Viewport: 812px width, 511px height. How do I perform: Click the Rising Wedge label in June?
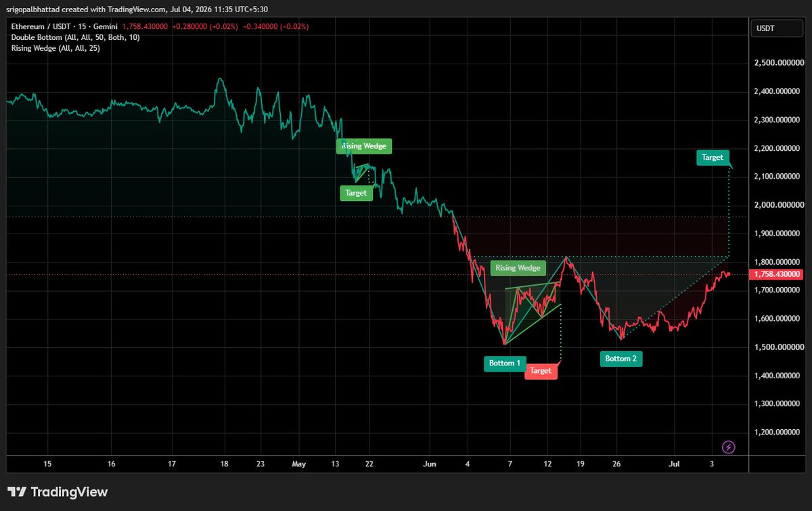518,268
